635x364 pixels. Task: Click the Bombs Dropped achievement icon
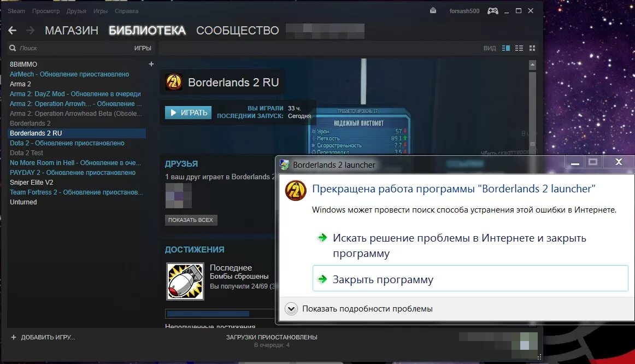[185, 281]
